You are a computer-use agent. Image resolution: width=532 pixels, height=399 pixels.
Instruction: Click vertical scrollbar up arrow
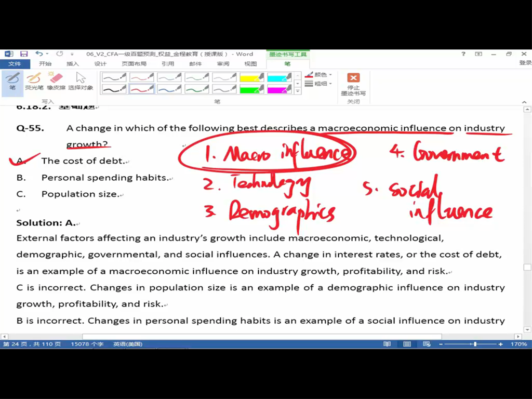click(x=527, y=109)
